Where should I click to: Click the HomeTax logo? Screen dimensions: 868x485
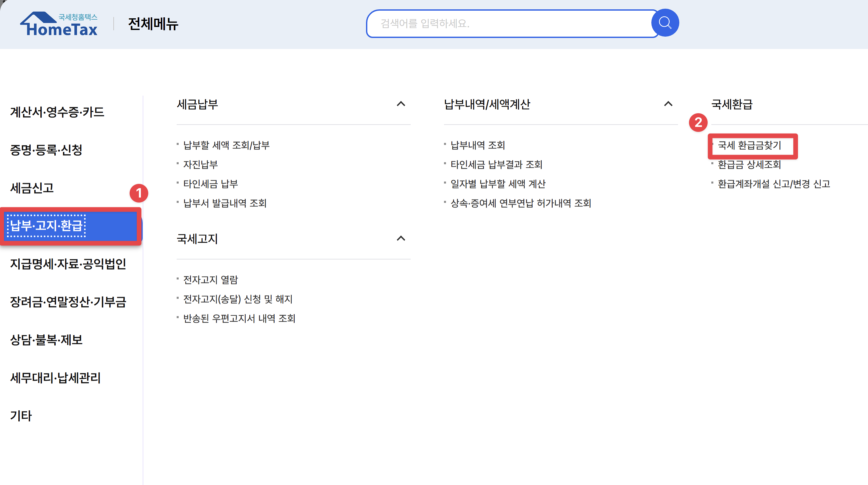tap(59, 24)
